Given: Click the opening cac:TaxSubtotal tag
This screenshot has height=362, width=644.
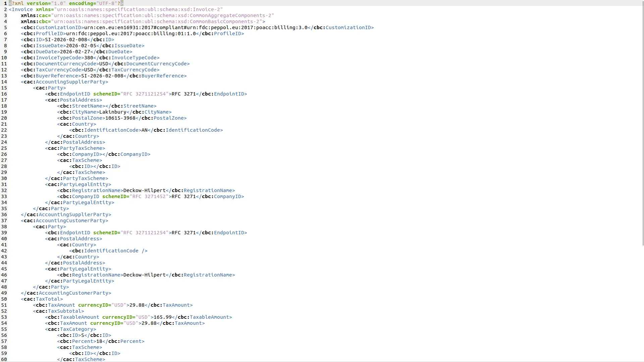Looking at the screenshot, I should 58,311.
